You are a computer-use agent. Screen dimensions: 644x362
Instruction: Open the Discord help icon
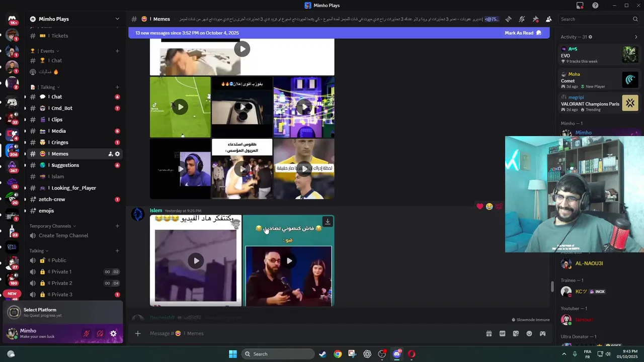click(x=596, y=6)
